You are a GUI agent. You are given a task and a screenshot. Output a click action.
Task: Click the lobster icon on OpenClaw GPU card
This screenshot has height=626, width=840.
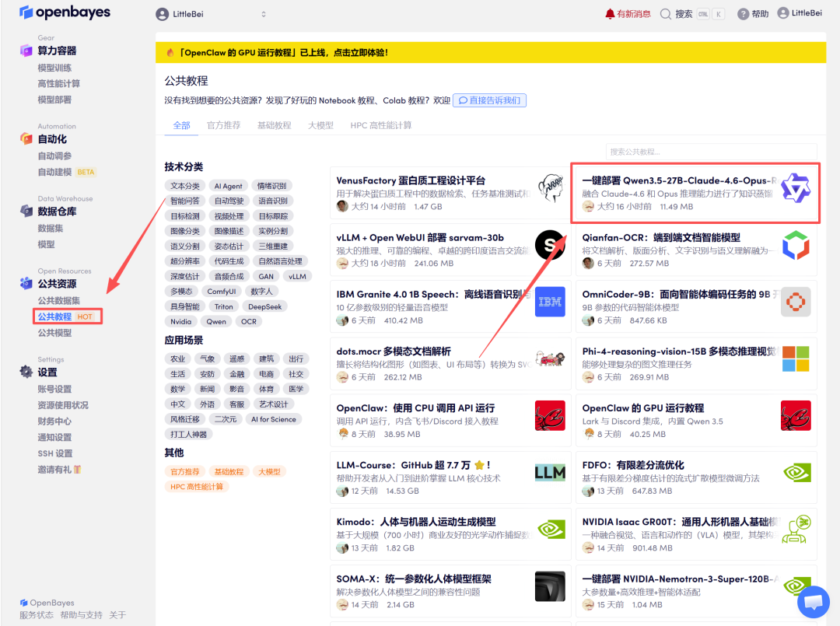tap(796, 415)
